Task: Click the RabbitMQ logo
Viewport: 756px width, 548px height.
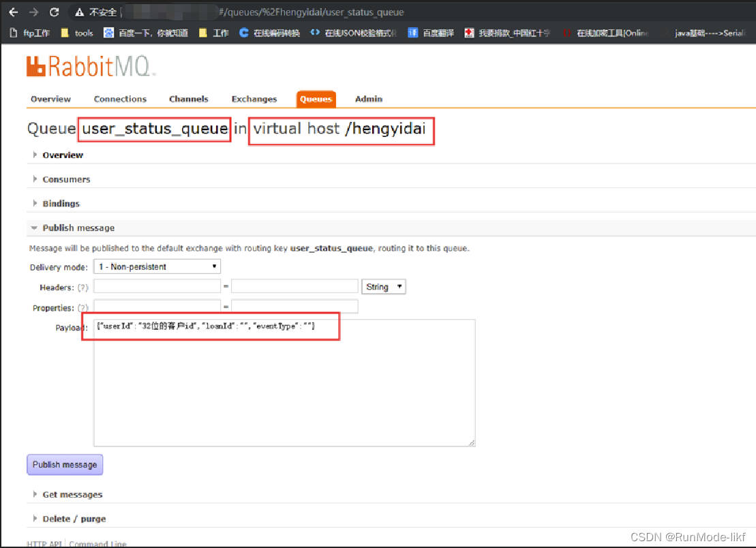Action: 91,66
